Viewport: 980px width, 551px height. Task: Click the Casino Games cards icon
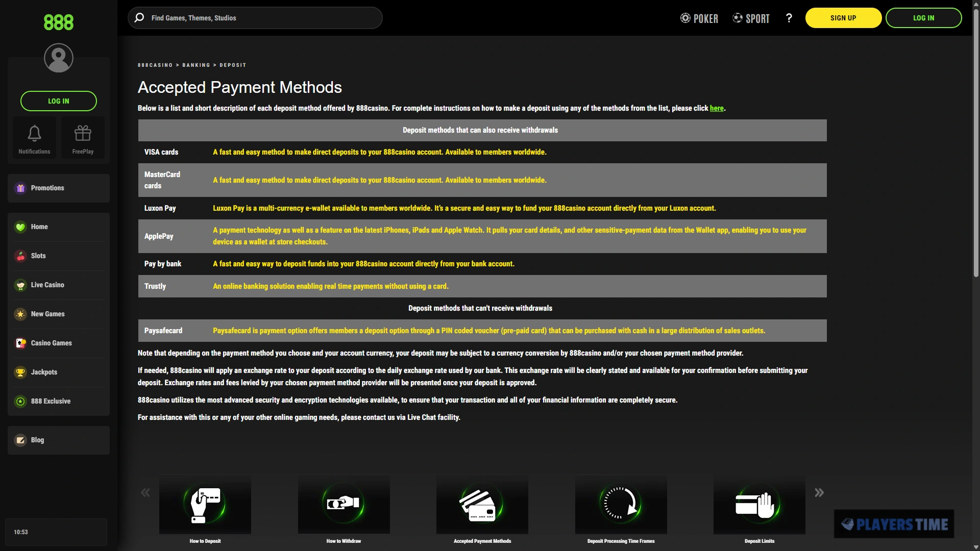(20, 343)
